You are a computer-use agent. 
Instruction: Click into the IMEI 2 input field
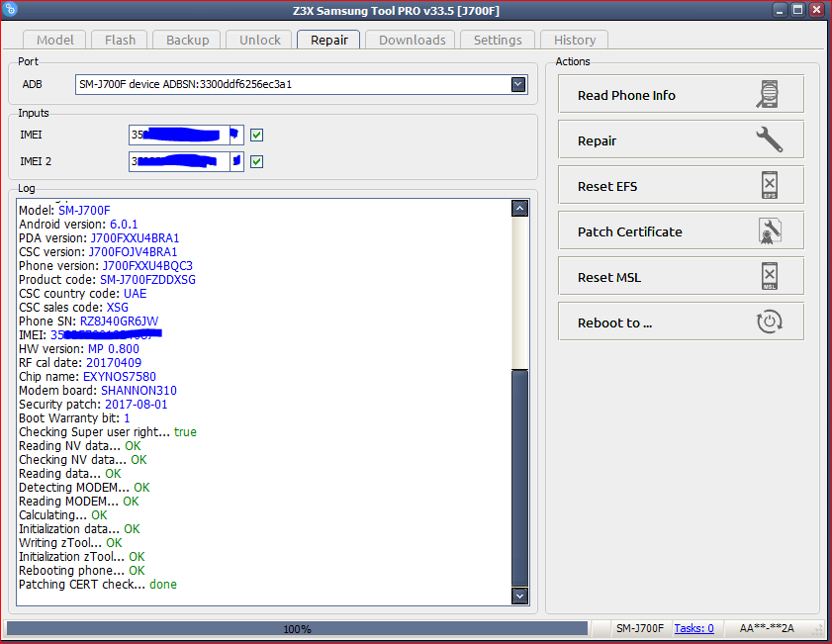pyautogui.click(x=179, y=161)
